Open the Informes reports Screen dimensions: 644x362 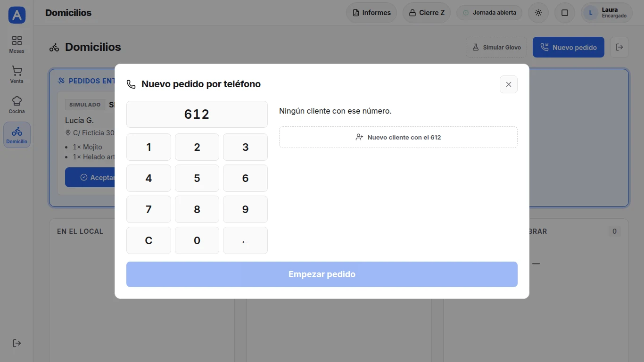click(x=372, y=13)
